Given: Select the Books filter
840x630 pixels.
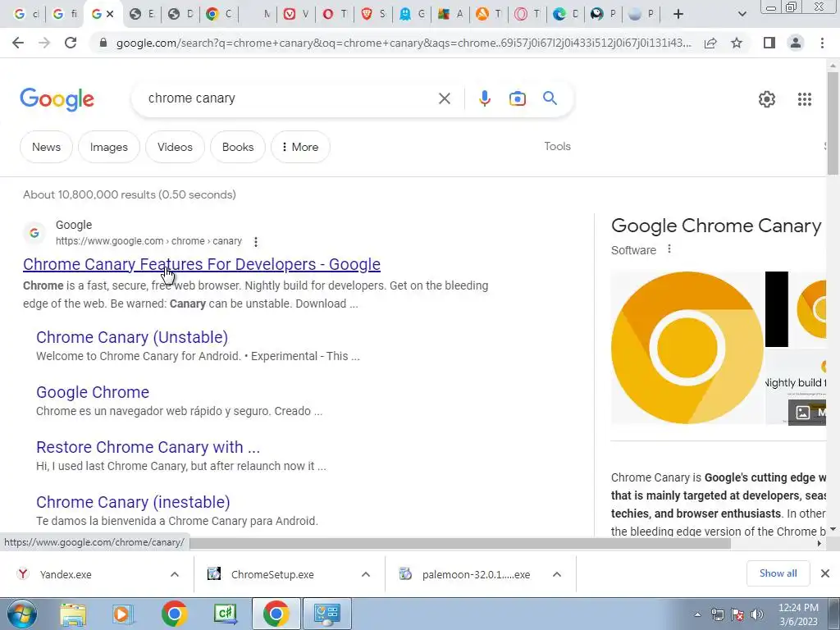Looking at the screenshot, I should pyautogui.click(x=238, y=147).
